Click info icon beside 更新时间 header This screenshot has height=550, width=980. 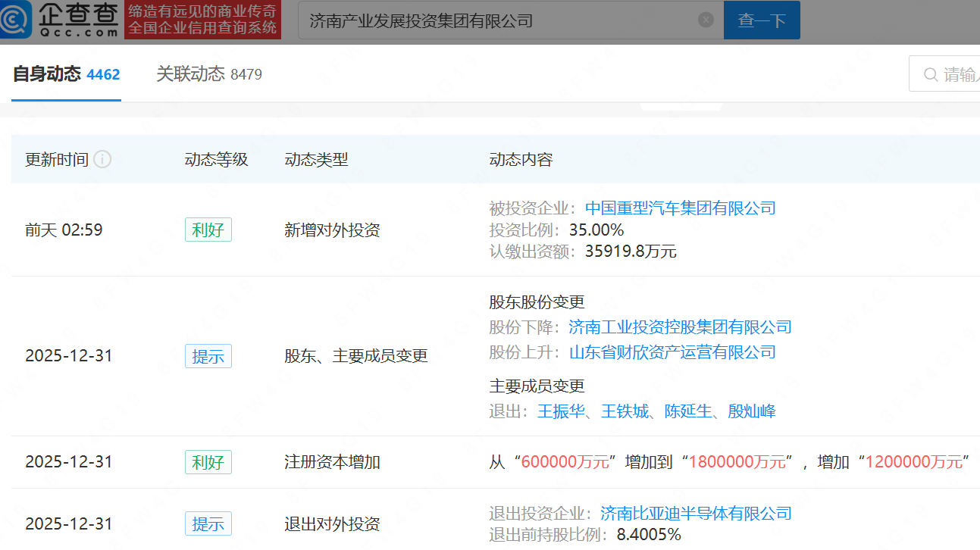click(x=102, y=160)
